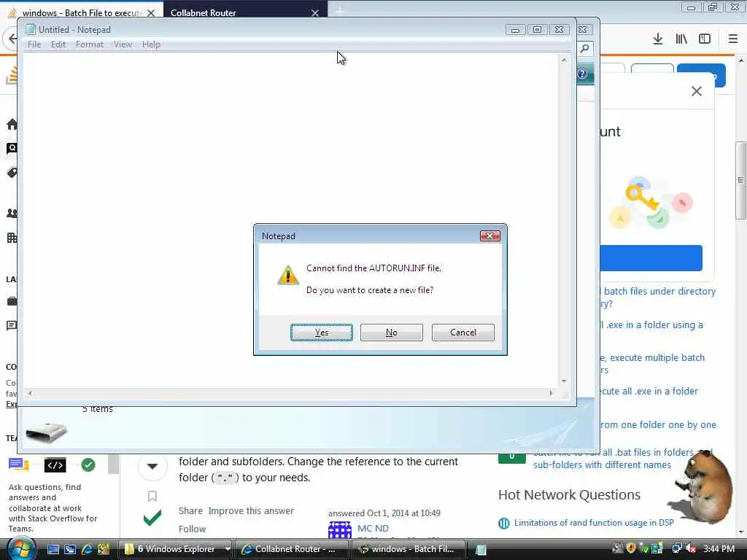Click the Explorer help question mark icon
The width and height of the screenshot is (747, 560).
(x=582, y=74)
